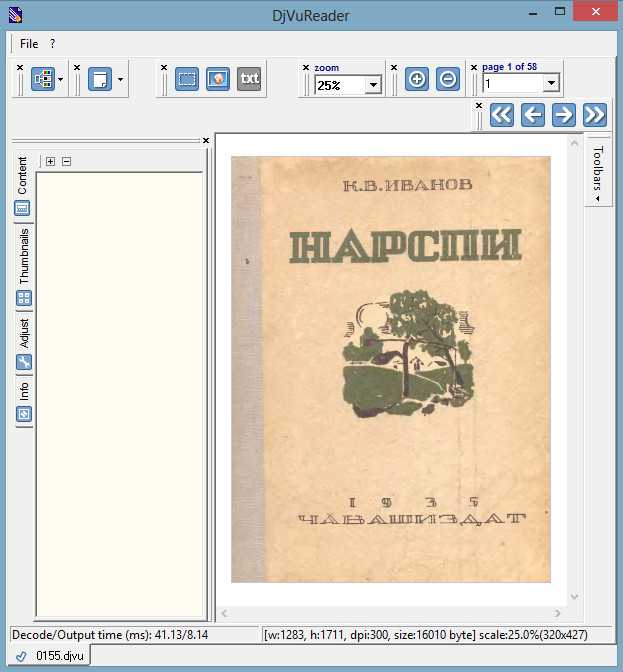This screenshot has height=672, width=623.
Task: Click the page number field showing 1
Action: (513, 83)
